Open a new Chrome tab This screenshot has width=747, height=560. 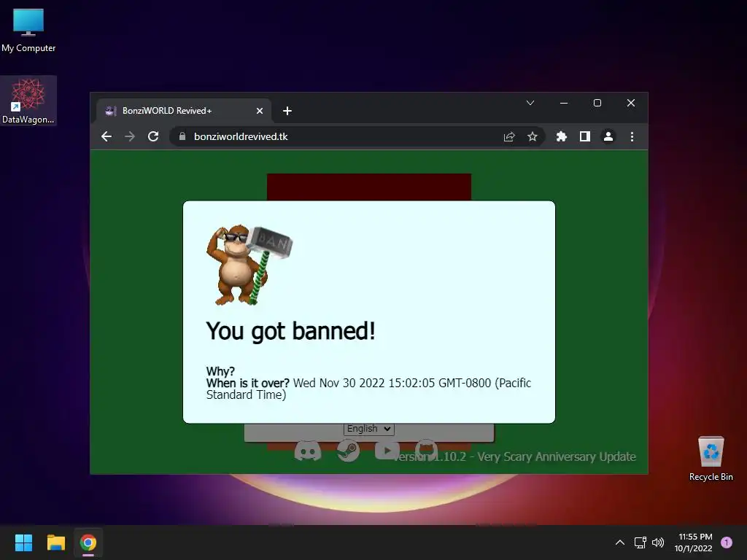(287, 111)
